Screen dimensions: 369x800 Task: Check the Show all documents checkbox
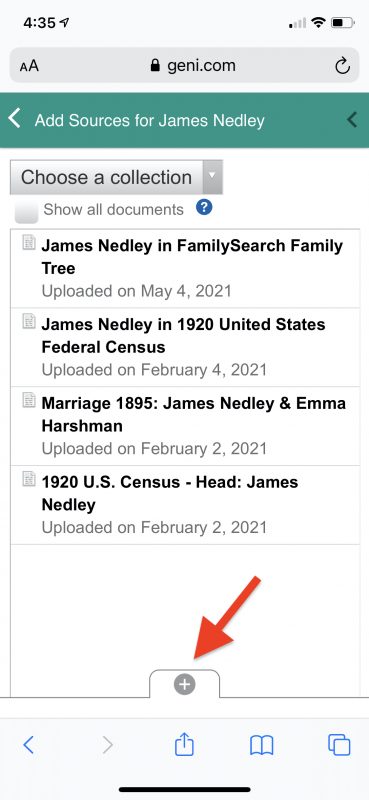[27, 211]
